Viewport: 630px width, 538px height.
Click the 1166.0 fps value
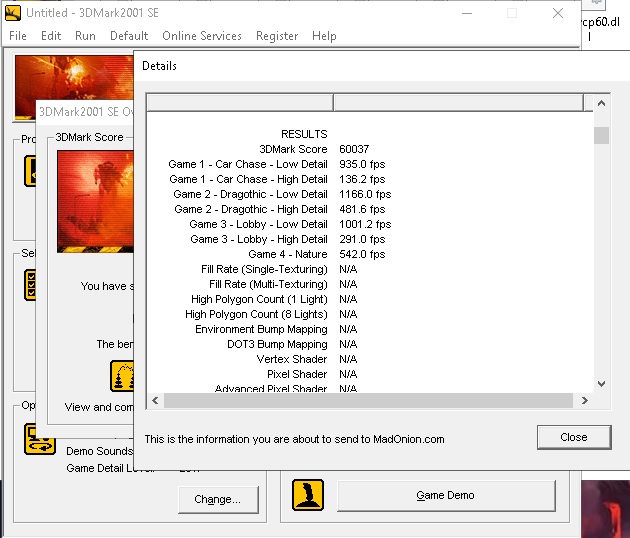(x=365, y=194)
